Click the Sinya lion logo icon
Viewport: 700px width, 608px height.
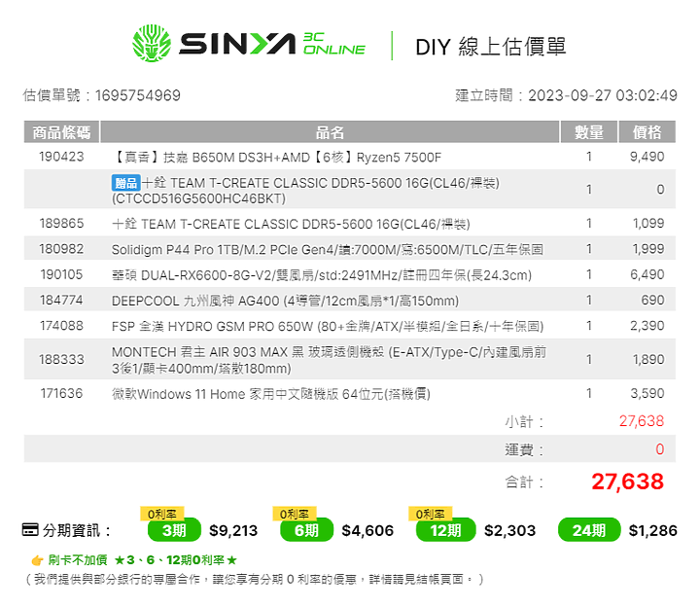(x=152, y=44)
